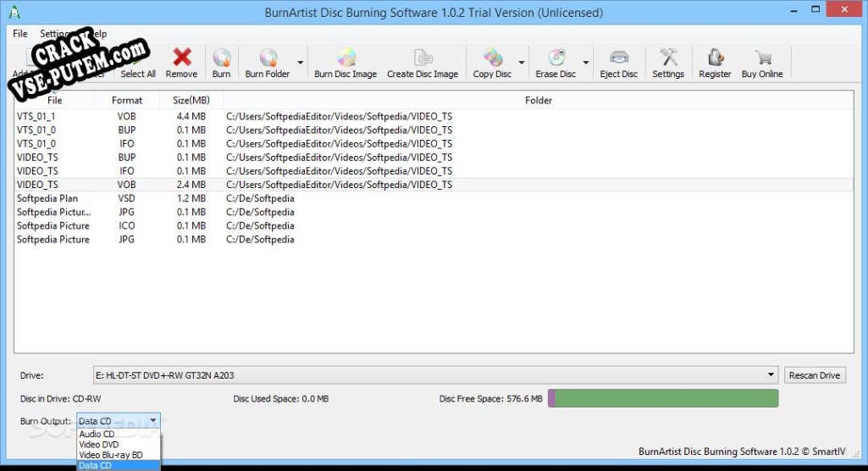Click Disc Free Space: 576.6 MB text
868x471 pixels.
tap(490, 398)
